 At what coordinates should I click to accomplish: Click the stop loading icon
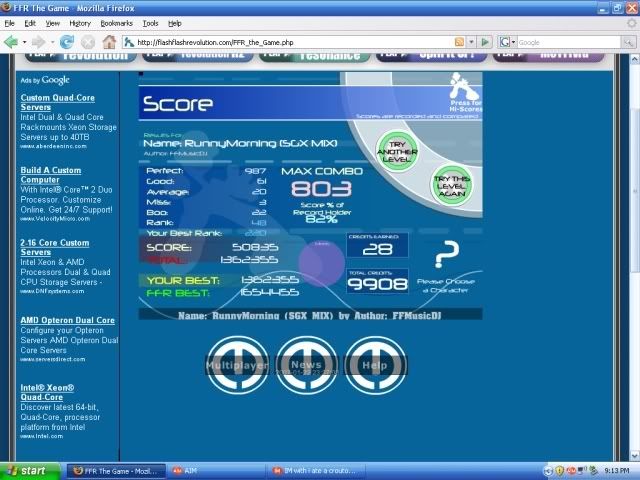click(88, 42)
